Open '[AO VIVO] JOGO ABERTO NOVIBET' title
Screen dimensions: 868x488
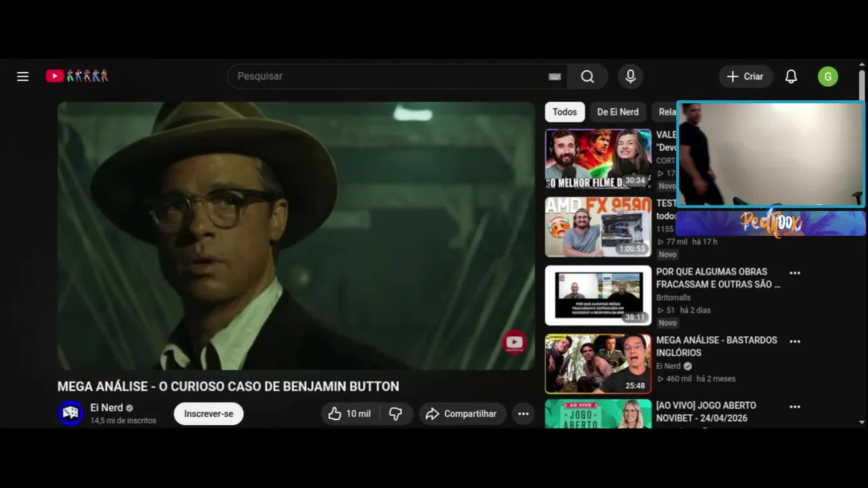pyautogui.click(x=706, y=411)
